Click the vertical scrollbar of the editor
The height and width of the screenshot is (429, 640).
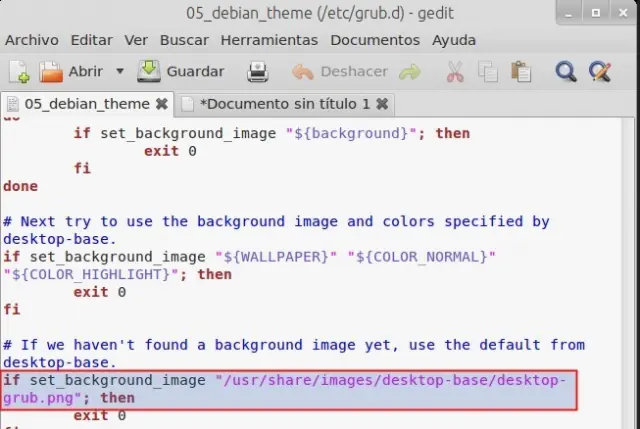click(x=628, y=273)
